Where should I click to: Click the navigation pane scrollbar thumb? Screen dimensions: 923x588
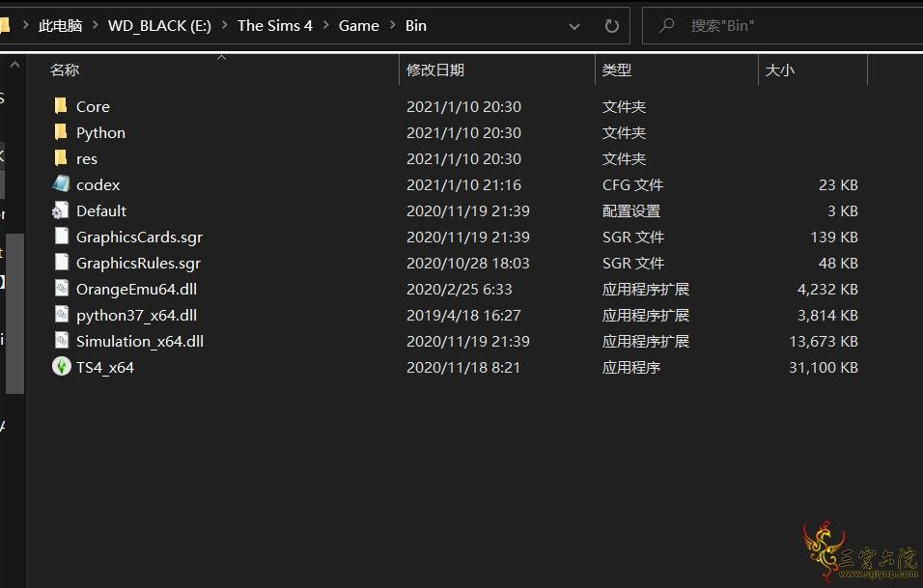[x=14, y=313]
